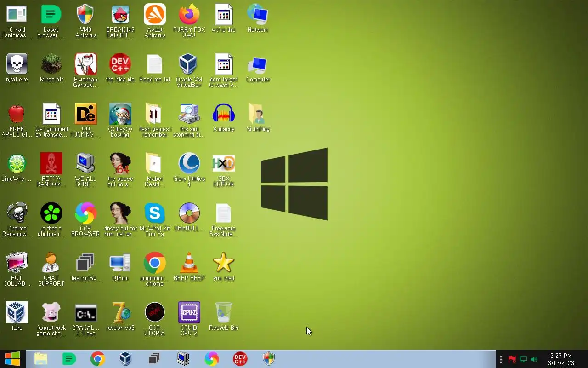
Task: Launch Glary Utilities 4
Action: (189, 164)
